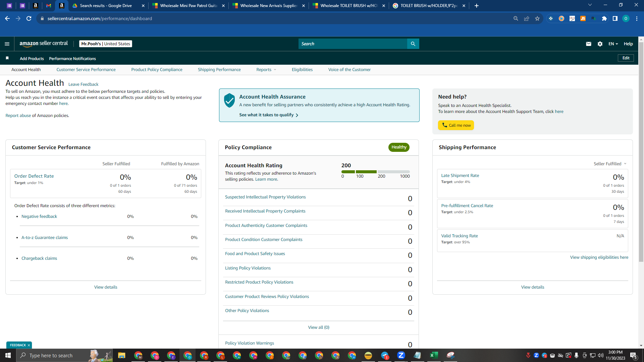
Task: Open the Help link
Action: 628,44
